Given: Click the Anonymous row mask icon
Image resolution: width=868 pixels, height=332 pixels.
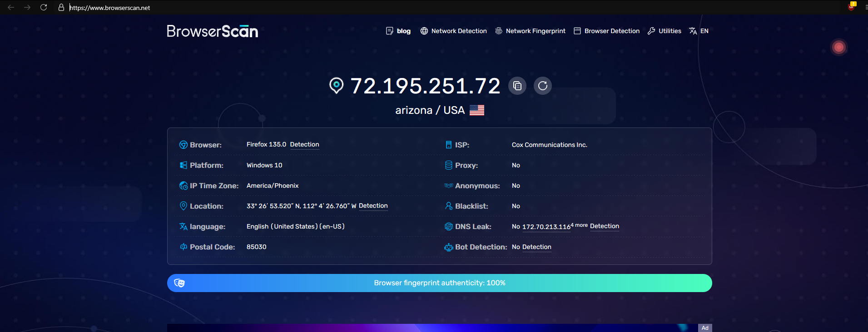Looking at the screenshot, I should [449, 186].
